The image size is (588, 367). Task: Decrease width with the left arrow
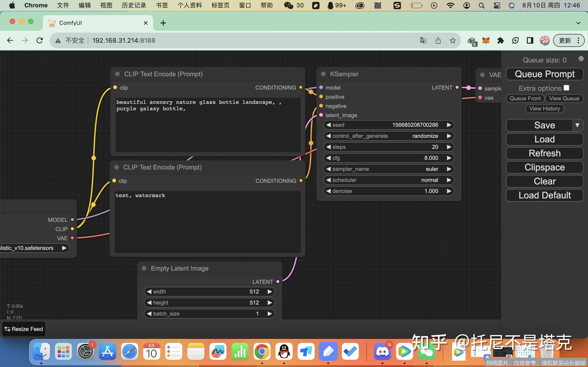click(x=149, y=291)
